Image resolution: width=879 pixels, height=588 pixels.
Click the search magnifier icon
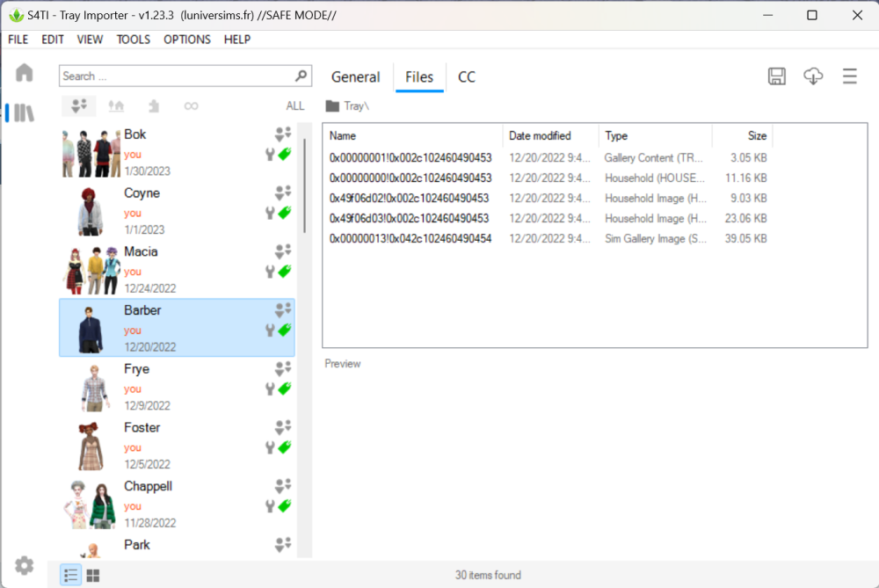tap(301, 76)
